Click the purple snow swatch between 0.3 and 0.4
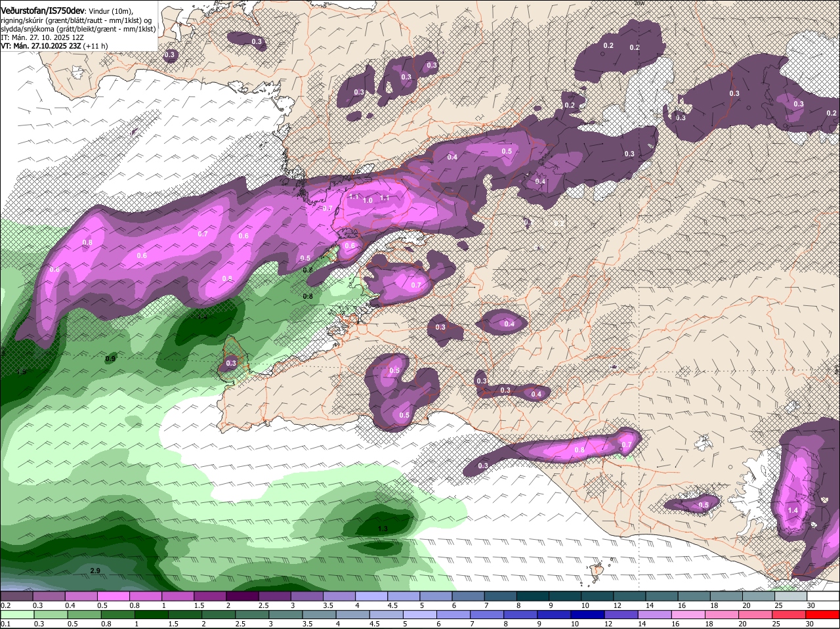 click(49, 596)
